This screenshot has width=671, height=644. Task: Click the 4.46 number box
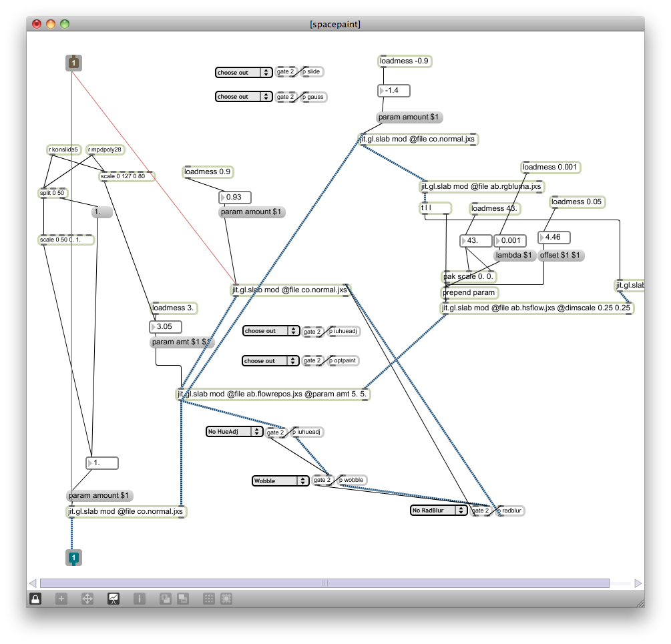click(554, 238)
